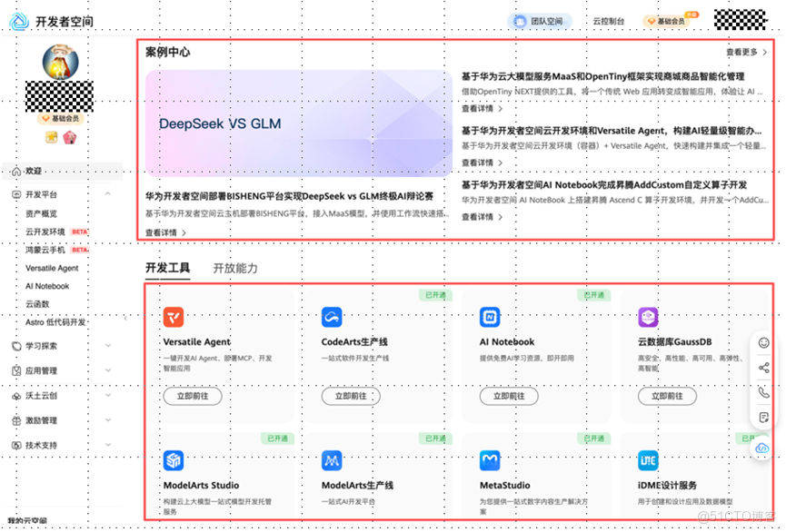The height and width of the screenshot is (532, 786).
Task: Click the AI Notebook notebook icon
Action: coord(490,316)
